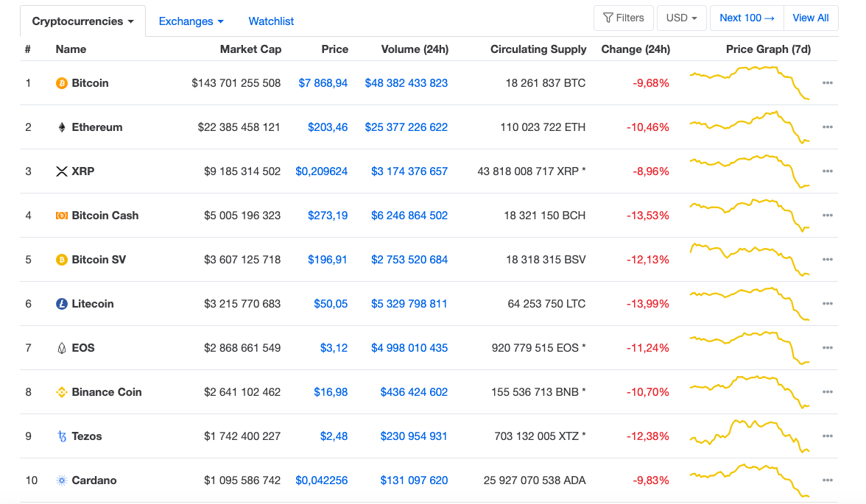
Task: Click the Bitcoin Cash logo icon
Action: [62, 216]
